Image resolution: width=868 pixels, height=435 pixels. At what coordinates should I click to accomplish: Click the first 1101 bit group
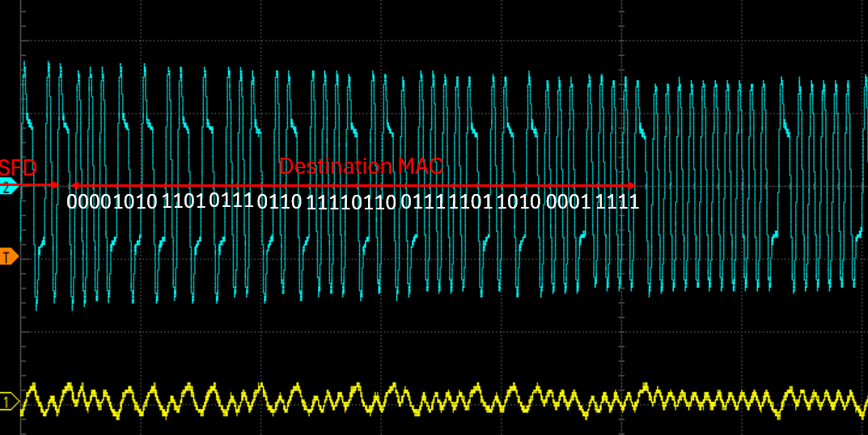pyautogui.click(x=183, y=200)
